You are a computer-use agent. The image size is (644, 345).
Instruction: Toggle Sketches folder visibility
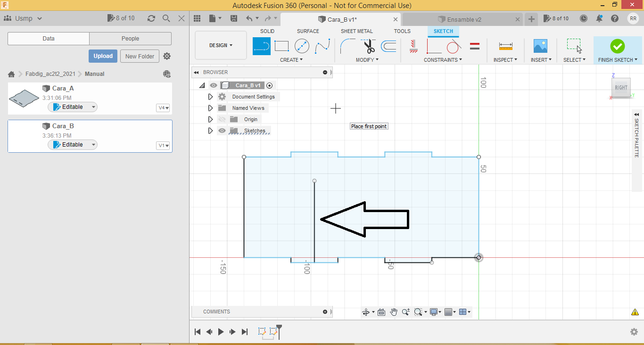click(x=222, y=131)
